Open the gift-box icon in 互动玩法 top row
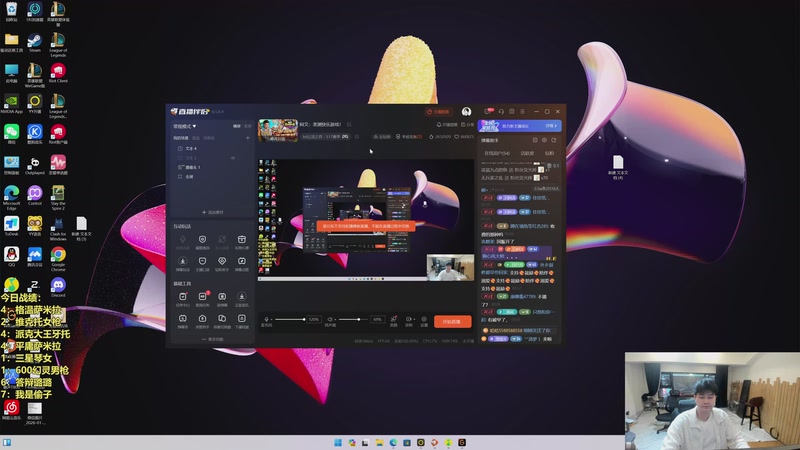Viewport: 800px width, 450px height. click(242, 239)
